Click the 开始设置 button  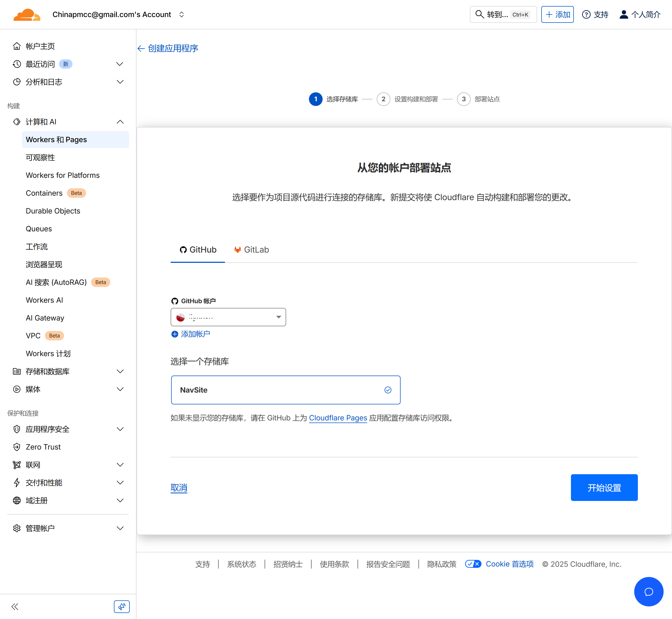[x=604, y=487]
